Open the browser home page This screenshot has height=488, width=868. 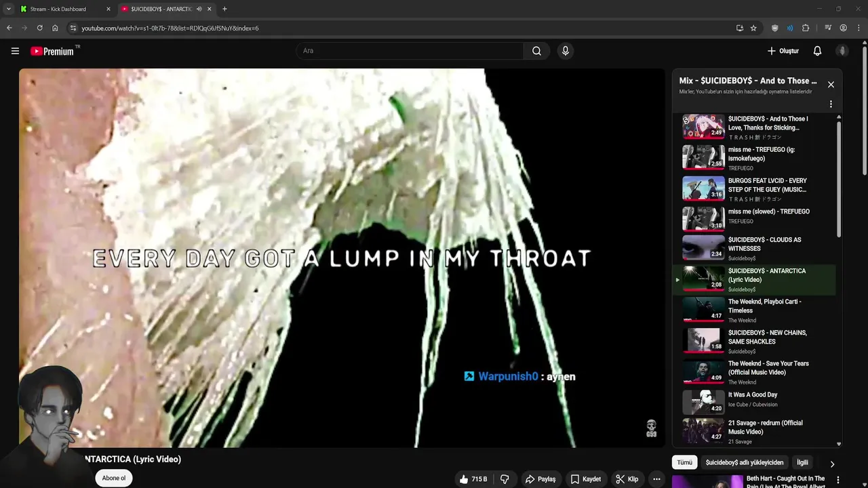point(55,28)
